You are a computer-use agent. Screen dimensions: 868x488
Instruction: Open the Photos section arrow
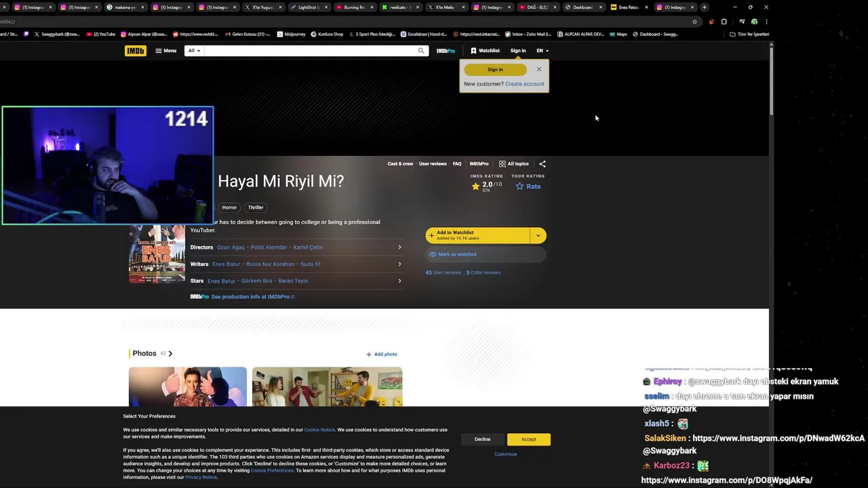(x=170, y=354)
